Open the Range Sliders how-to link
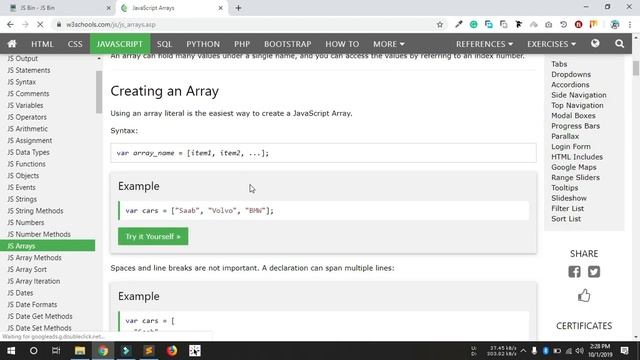Viewport: 640px width, 360px height. [575, 177]
